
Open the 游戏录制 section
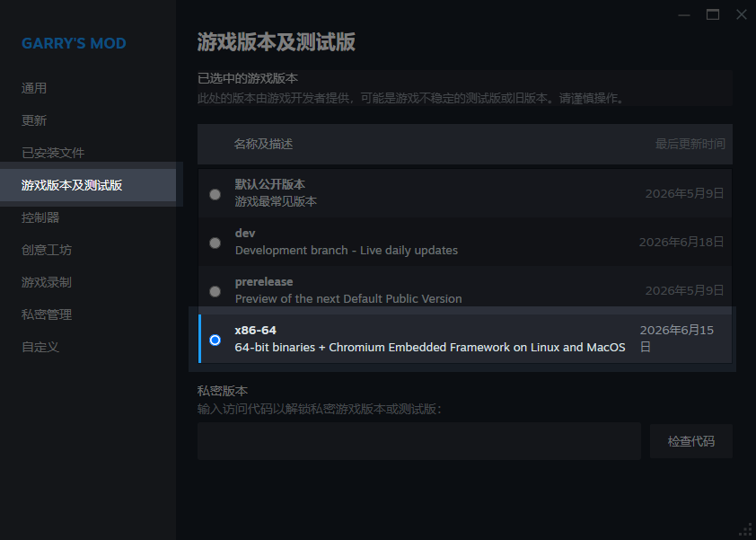coord(47,282)
